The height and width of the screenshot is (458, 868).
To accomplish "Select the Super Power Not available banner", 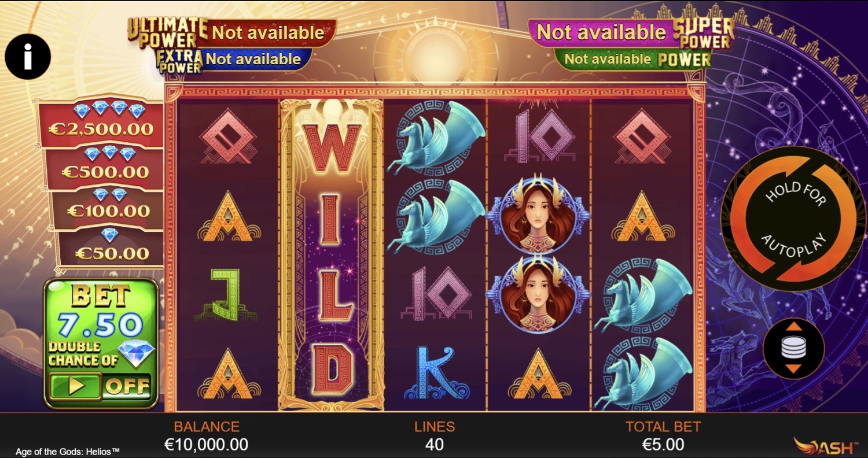I will [x=631, y=33].
